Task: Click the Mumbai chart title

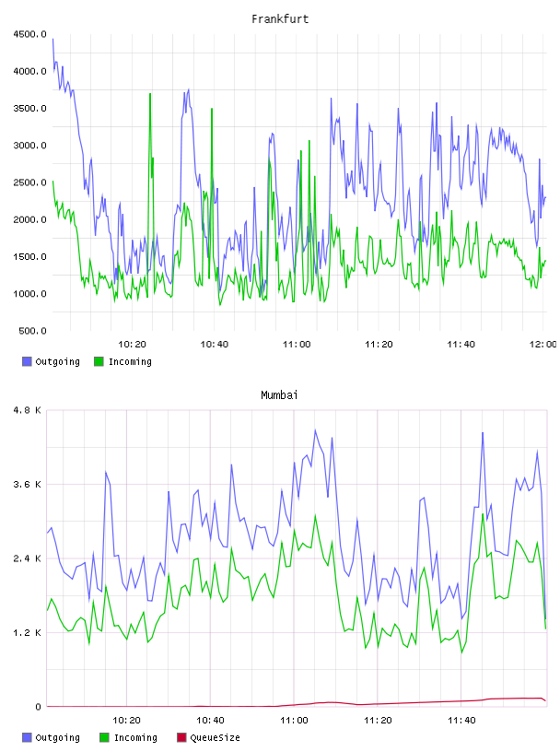Action: pos(279,395)
